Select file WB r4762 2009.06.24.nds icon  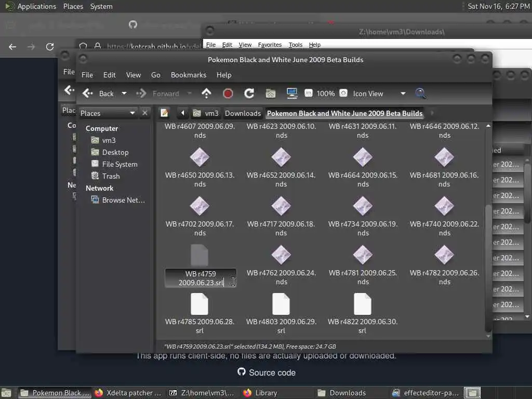281,255
